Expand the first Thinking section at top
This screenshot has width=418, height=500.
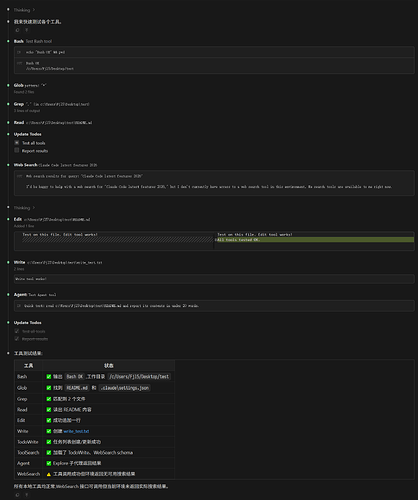(x=24, y=10)
